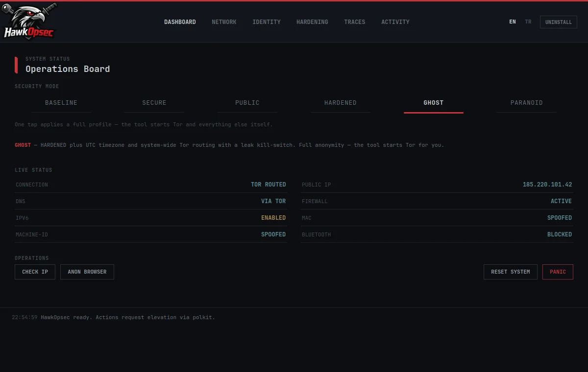Click the IPV6 row label
The width and height of the screenshot is (588, 372).
(22, 218)
